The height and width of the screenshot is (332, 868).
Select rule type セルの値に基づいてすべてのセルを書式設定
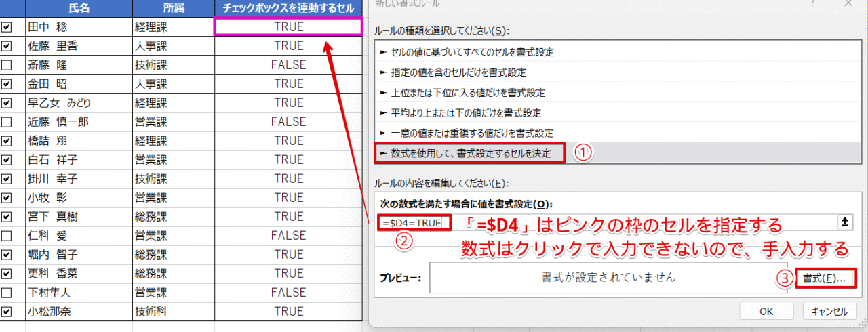coord(618,51)
